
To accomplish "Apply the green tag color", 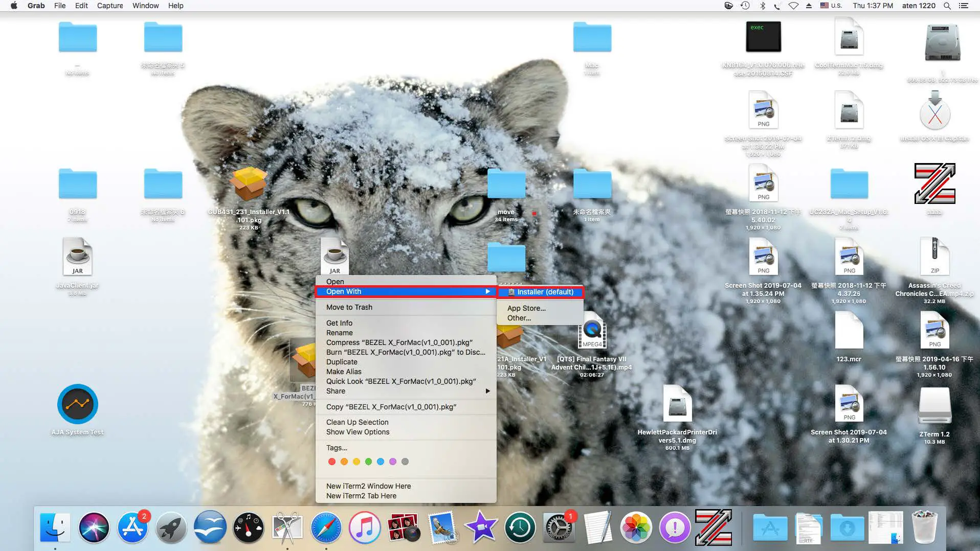I will coord(369,462).
